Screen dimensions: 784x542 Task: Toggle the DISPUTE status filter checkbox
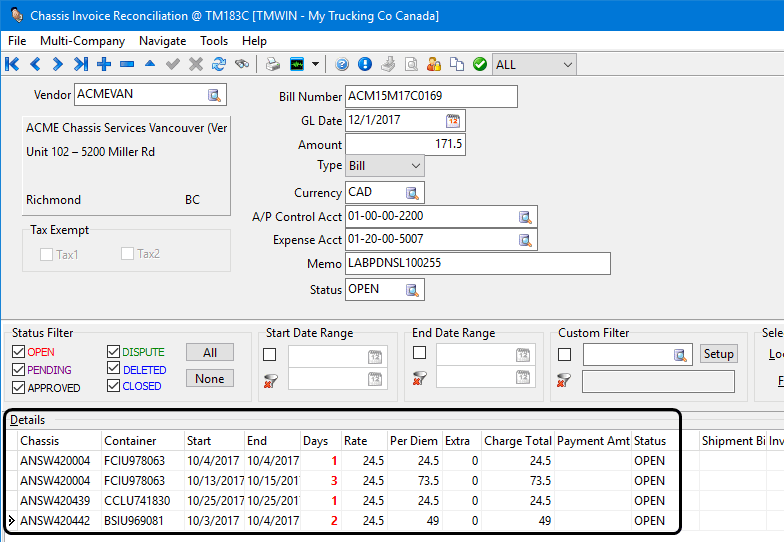[x=114, y=352]
